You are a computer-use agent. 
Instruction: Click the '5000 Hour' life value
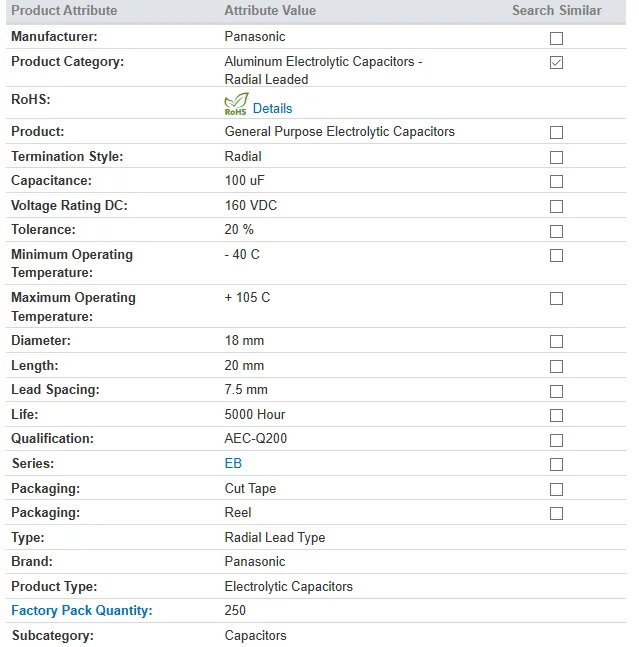point(255,414)
